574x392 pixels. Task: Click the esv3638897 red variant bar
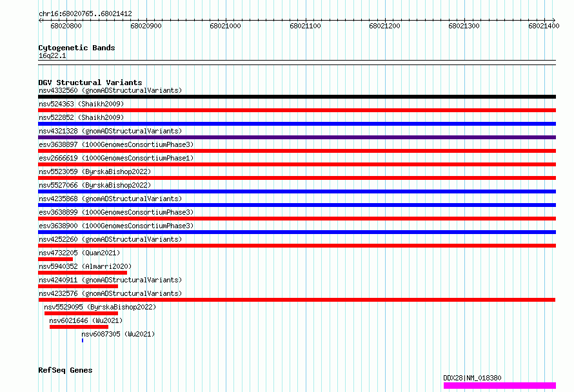[297, 151]
